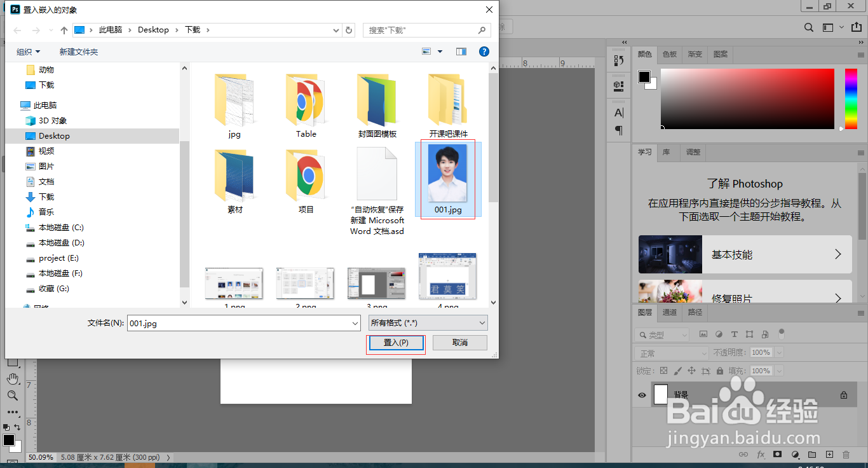Open the 基本技能 tutorial
The image size is (868, 468).
(x=745, y=254)
